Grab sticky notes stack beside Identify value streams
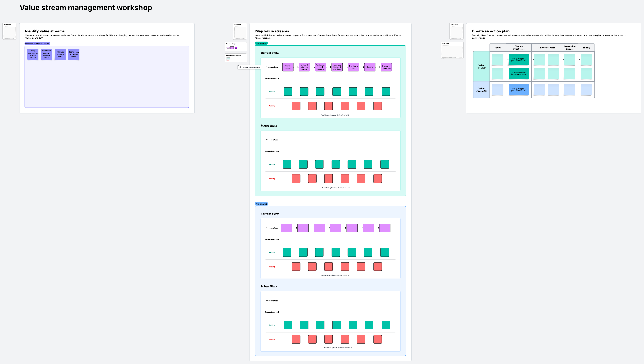 point(10,32)
